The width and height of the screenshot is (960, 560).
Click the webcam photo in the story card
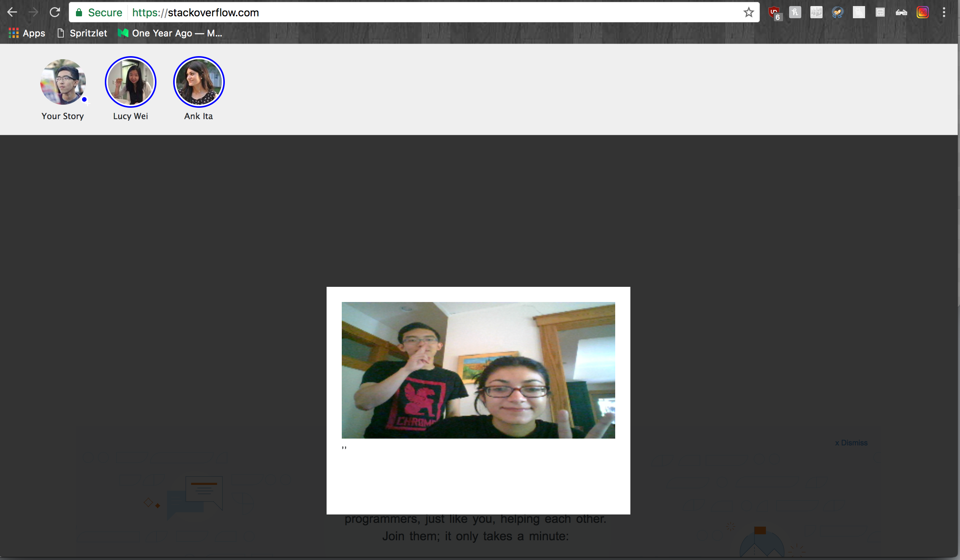click(478, 370)
